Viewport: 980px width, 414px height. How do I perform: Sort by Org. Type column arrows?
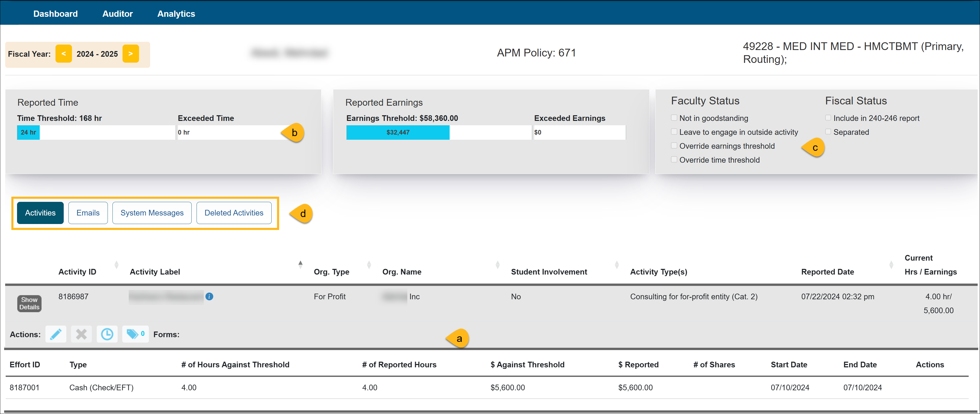[369, 264]
